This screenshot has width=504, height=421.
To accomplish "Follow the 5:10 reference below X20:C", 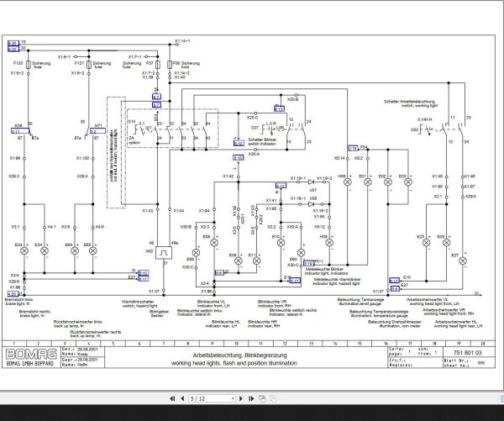I will (239, 143).
